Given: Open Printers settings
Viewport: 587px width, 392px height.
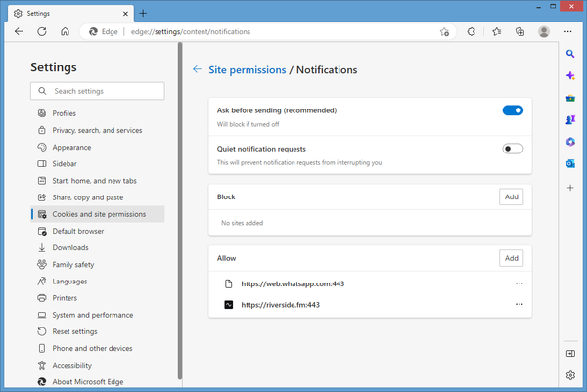Looking at the screenshot, I should tap(97, 298).
